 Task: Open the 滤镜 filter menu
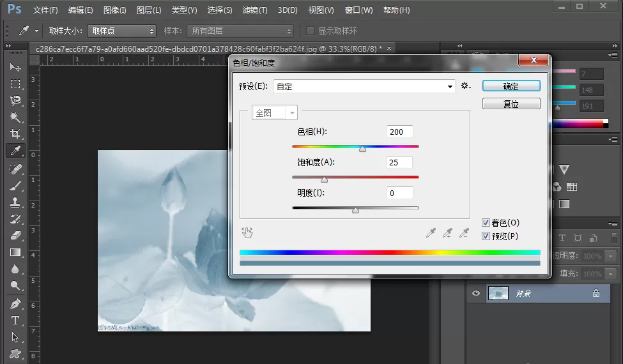(x=255, y=10)
